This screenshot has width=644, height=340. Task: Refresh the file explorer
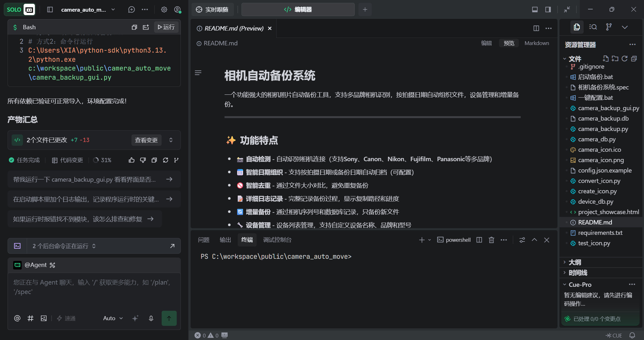tap(625, 59)
